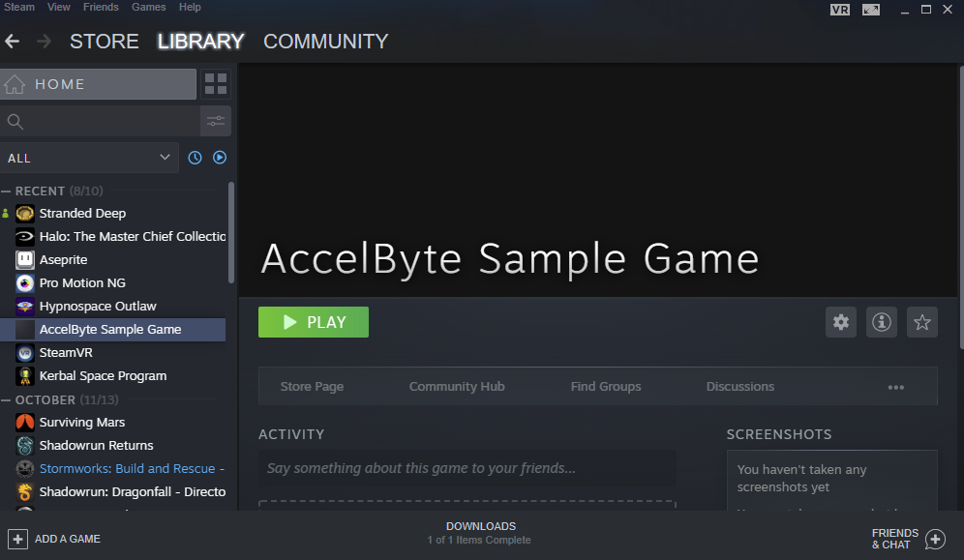Click the FRIENDS & CHAT label
The height and width of the screenshot is (560, 964).
click(x=895, y=539)
